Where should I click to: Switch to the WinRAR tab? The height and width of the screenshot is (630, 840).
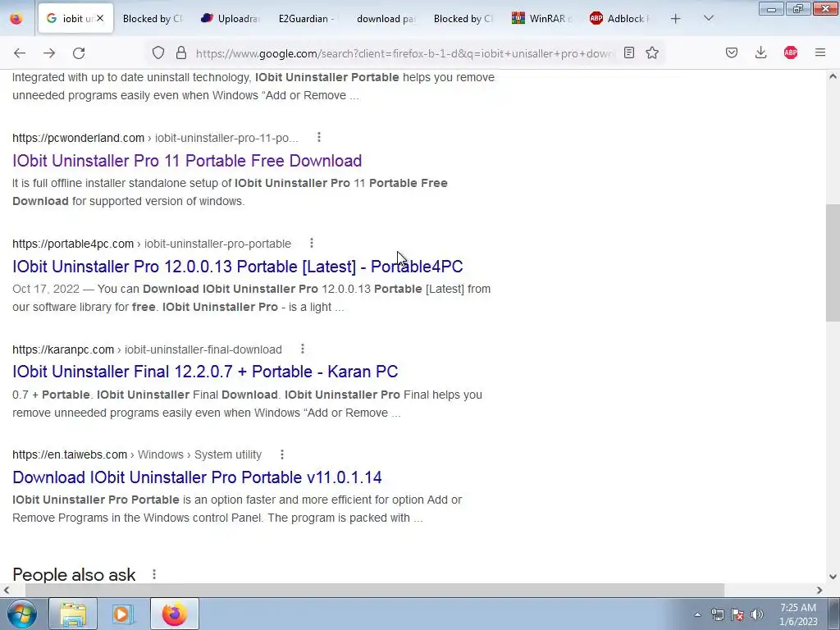pyautogui.click(x=541, y=19)
